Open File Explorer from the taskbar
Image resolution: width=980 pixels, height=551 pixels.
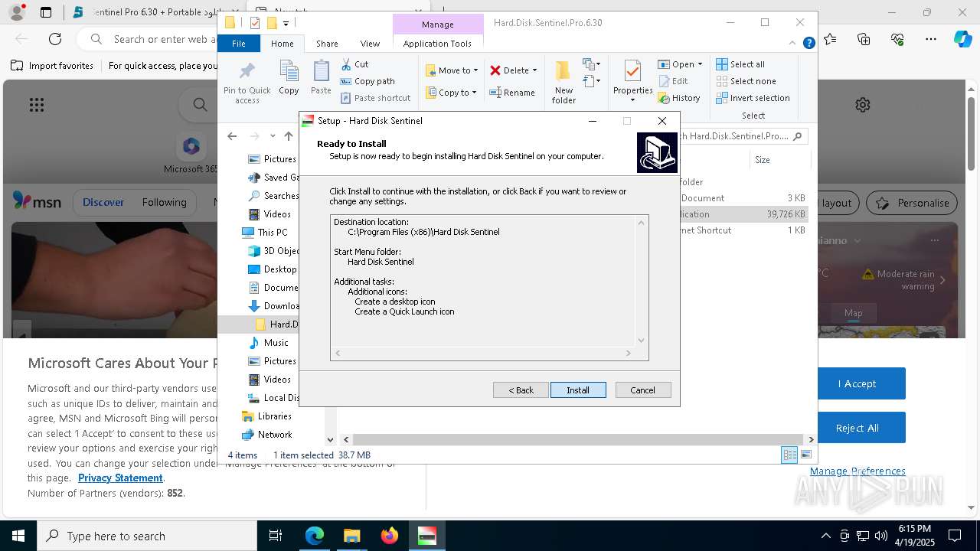point(351,536)
